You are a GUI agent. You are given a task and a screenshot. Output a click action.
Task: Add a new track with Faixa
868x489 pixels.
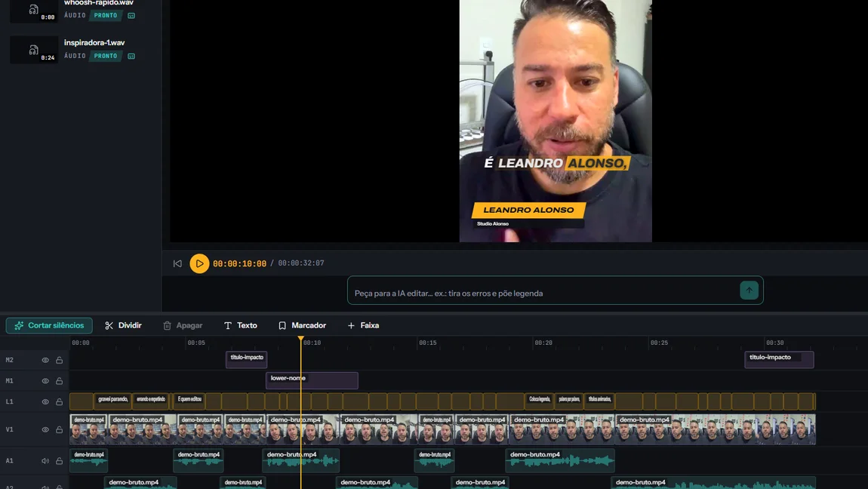coord(363,325)
